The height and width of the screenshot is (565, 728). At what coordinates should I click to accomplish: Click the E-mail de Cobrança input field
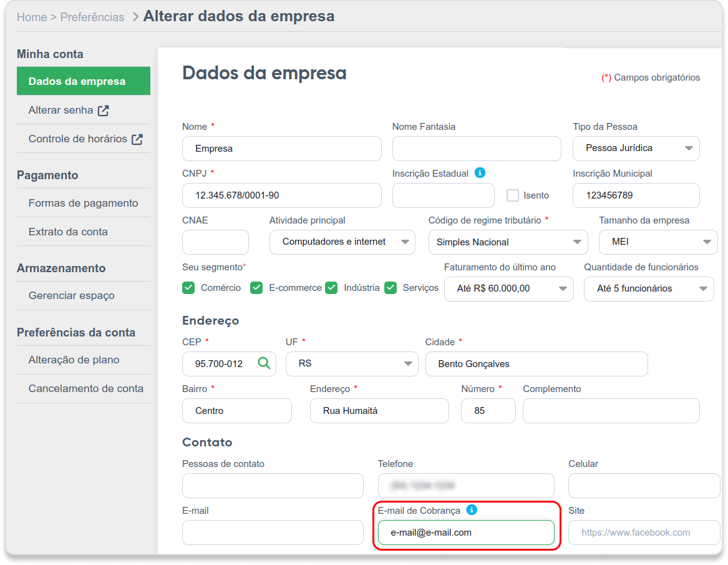[x=466, y=533]
